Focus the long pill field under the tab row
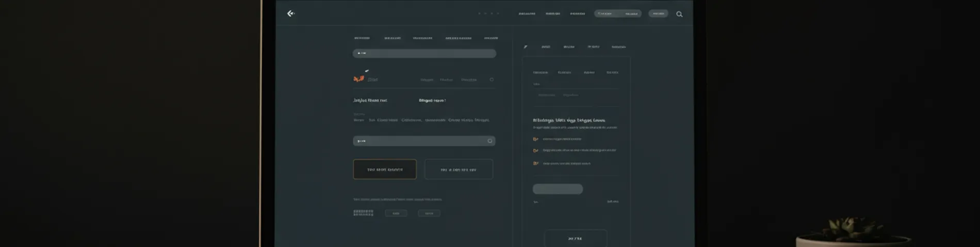This screenshot has height=247, width=980. tap(424, 53)
